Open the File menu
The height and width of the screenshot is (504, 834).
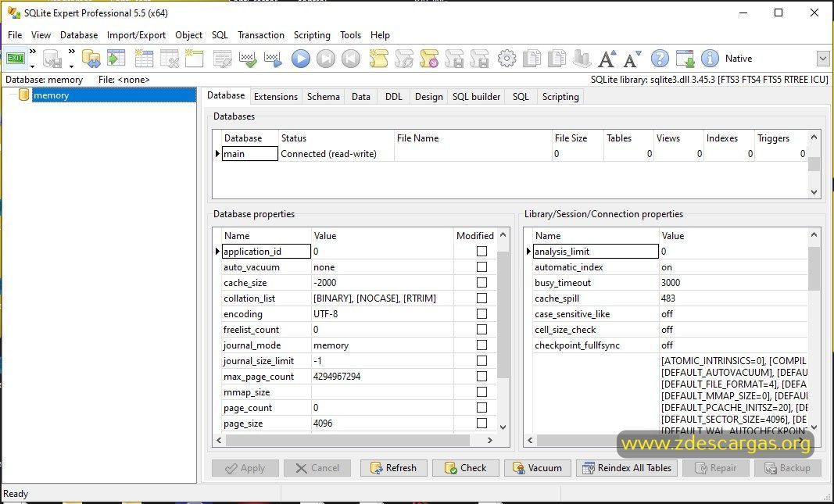coord(15,35)
